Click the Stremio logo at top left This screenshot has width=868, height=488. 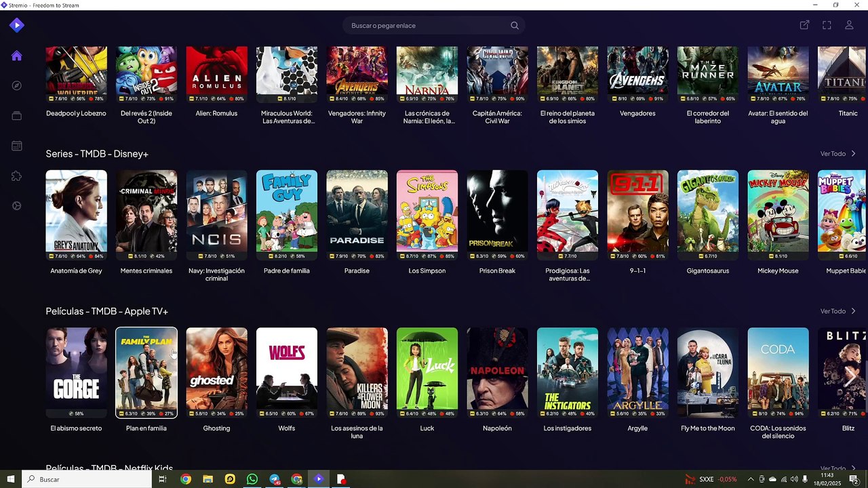(x=17, y=25)
